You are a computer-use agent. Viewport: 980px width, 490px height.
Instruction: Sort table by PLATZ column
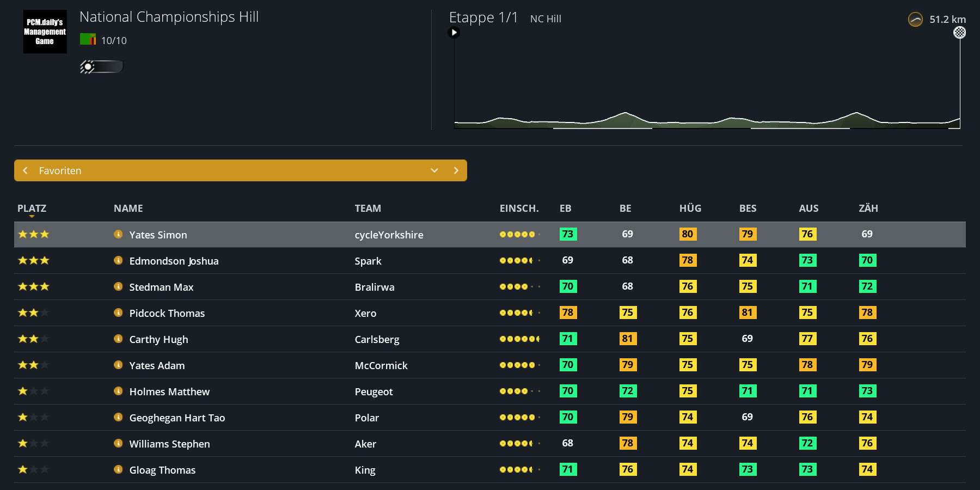[x=32, y=209]
